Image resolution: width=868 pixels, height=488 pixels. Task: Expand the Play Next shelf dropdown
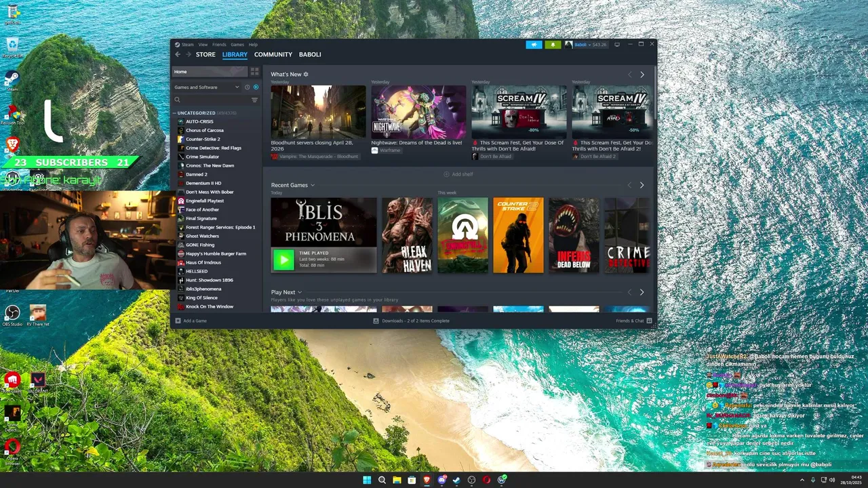tap(299, 292)
